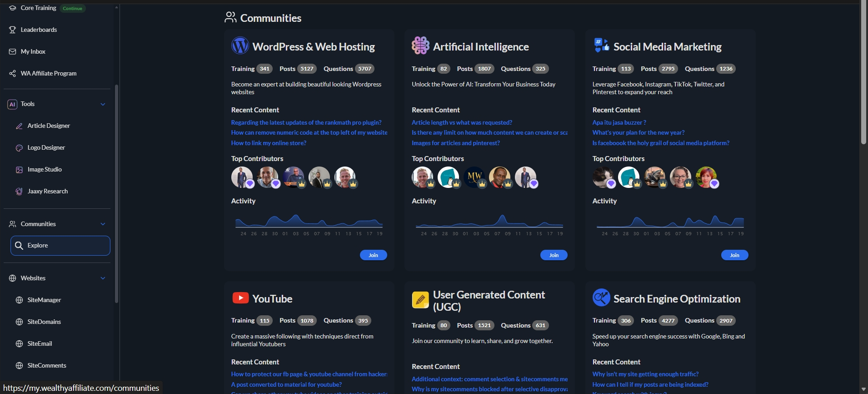Open 'How to link my online store?' link
The width and height of the screenshot is (868, 394).
tap(268, 143)
